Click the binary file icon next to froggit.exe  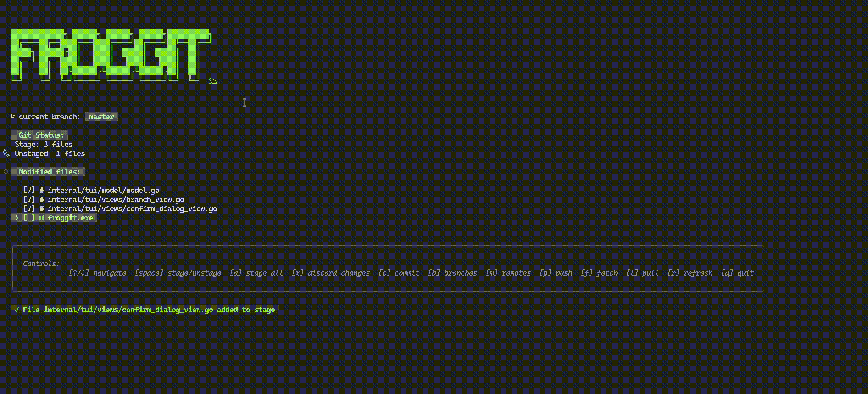click(x=42, y=218)
